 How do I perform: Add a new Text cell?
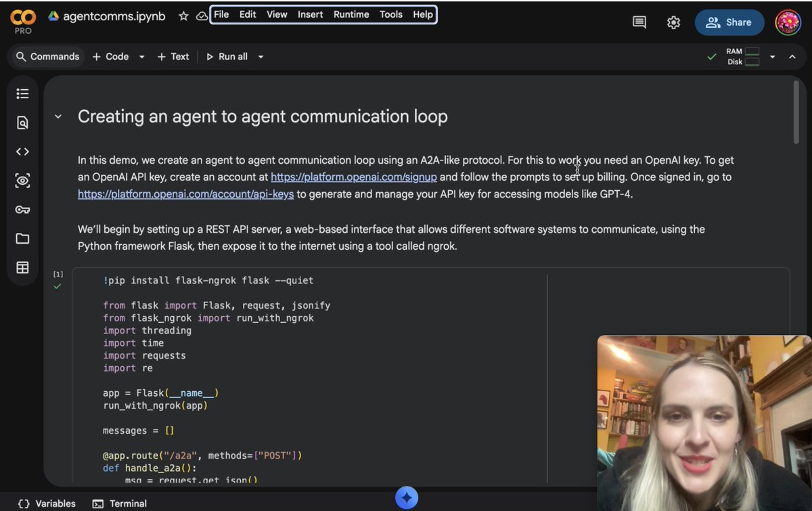173,57
